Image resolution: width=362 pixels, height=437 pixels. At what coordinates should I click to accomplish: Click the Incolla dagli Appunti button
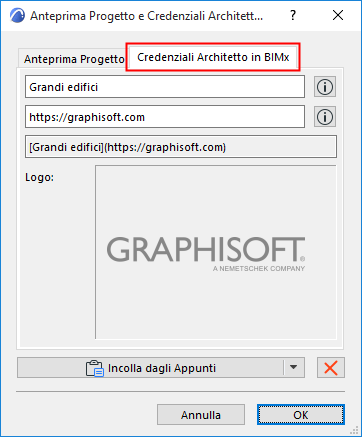(x=151, y=368)
